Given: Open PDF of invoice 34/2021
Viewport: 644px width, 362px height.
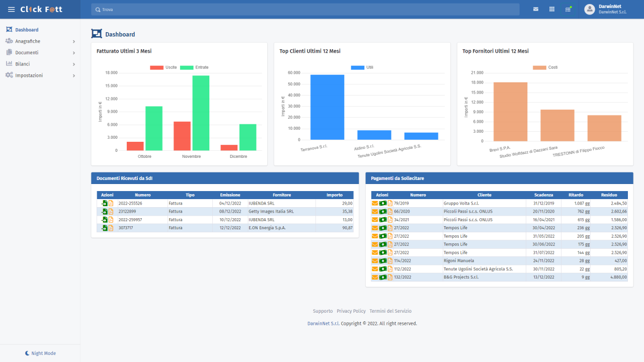Looking at the screenshot, I should (390, 220).
